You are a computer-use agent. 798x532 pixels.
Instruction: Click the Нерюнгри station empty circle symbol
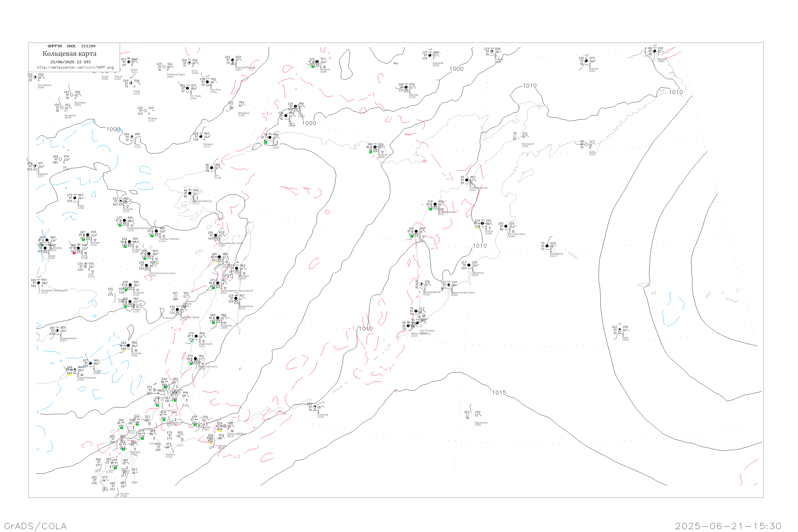pos(72,95)
